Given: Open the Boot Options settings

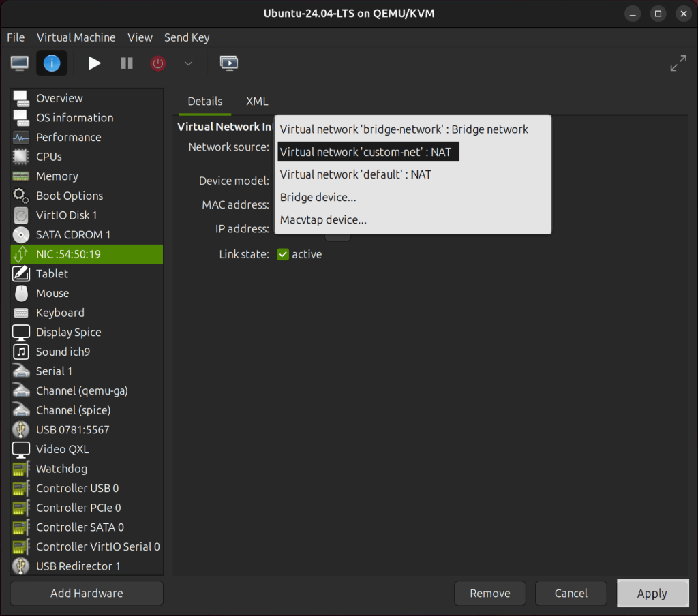Looking at the screenshot, I should coord(68,196).
